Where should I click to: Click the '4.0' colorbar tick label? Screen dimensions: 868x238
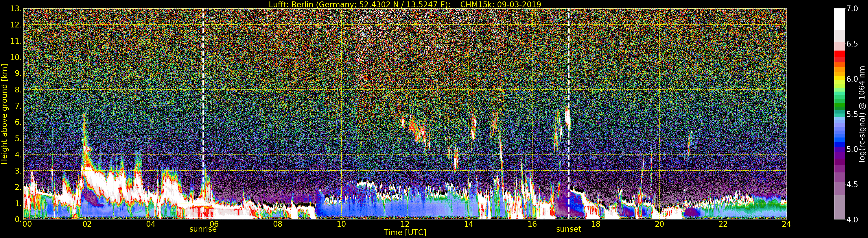852,220
